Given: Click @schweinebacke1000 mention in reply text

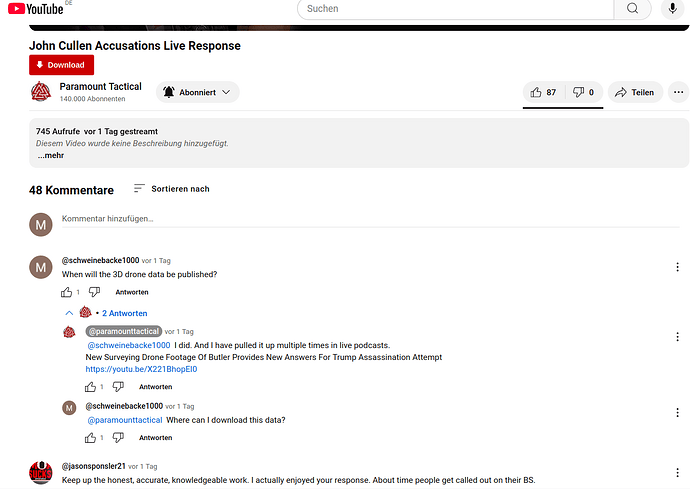Looking at the screenshot, I should 129,345.
